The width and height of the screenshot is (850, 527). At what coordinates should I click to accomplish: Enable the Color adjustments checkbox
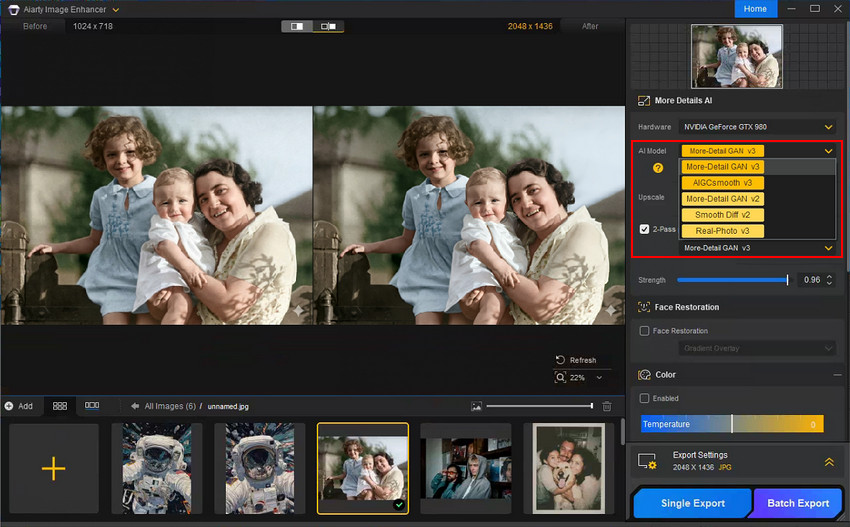click(644, 399)
